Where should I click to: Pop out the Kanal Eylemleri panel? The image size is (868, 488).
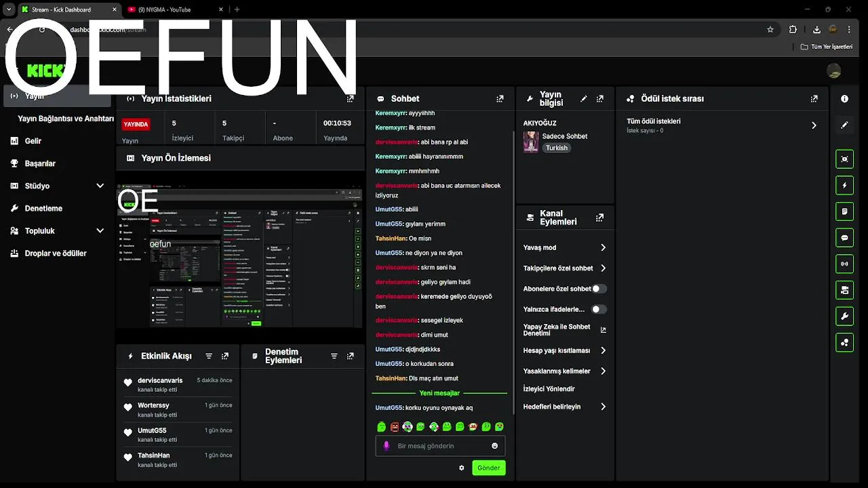point(599,218)
